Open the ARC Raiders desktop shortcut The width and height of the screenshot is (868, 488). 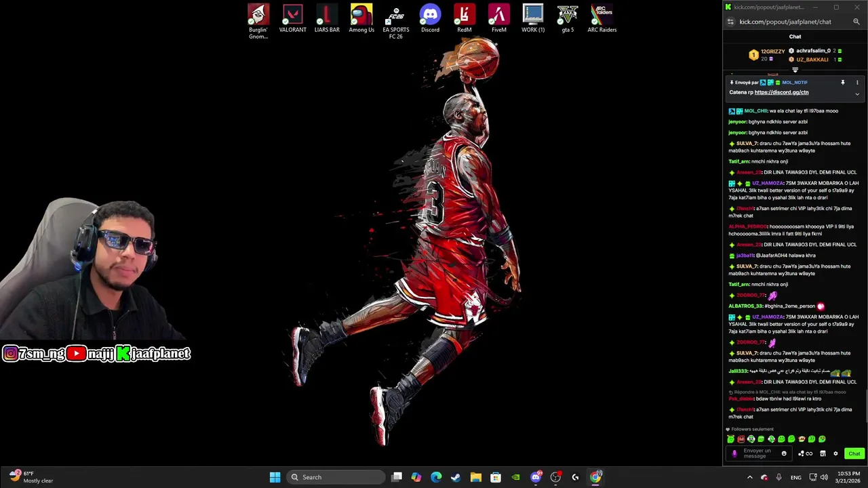(602, 18)
